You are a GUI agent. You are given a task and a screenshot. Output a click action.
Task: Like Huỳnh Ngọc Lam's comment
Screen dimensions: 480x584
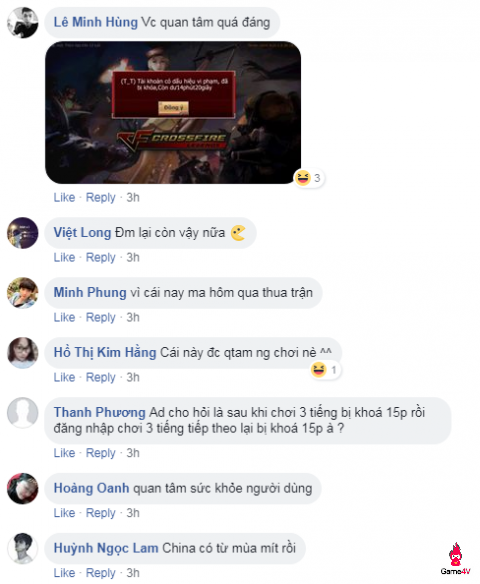pos(64,573)
